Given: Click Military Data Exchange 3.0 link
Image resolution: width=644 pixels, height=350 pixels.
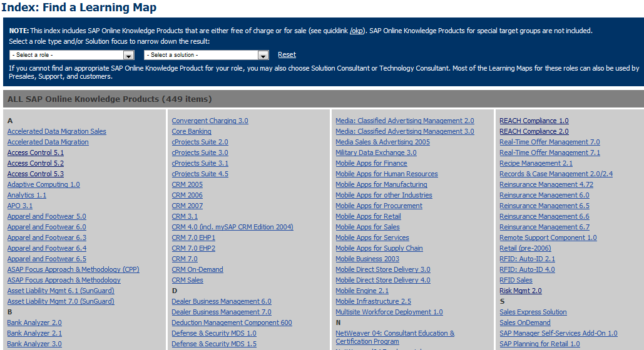Looking at the screenshot, I should pos(376,152).
